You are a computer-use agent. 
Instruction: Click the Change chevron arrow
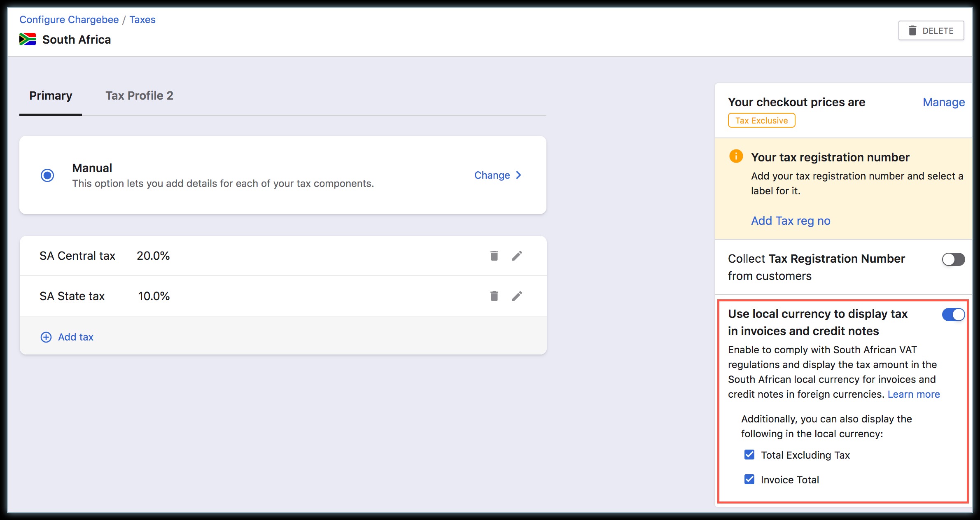coord(518,175)
